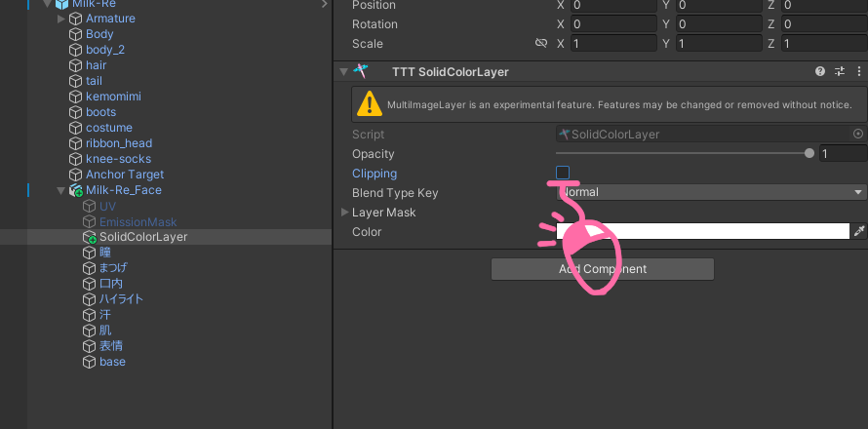Click the Script object picker circle icon
Image resolution: width=868 pixels, height=429 pixels.
pyautogui.click(x=858, y=135)
